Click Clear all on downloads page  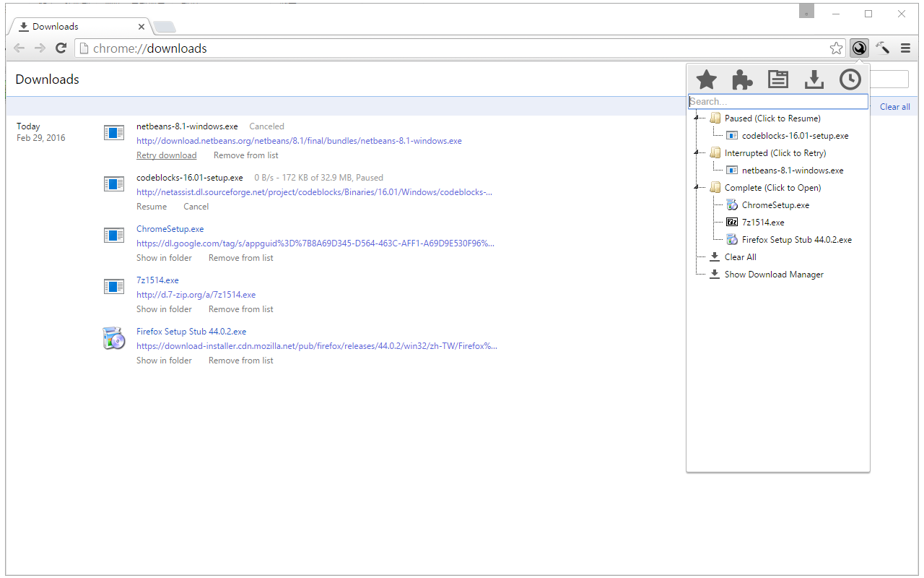(x=894, y=107)
